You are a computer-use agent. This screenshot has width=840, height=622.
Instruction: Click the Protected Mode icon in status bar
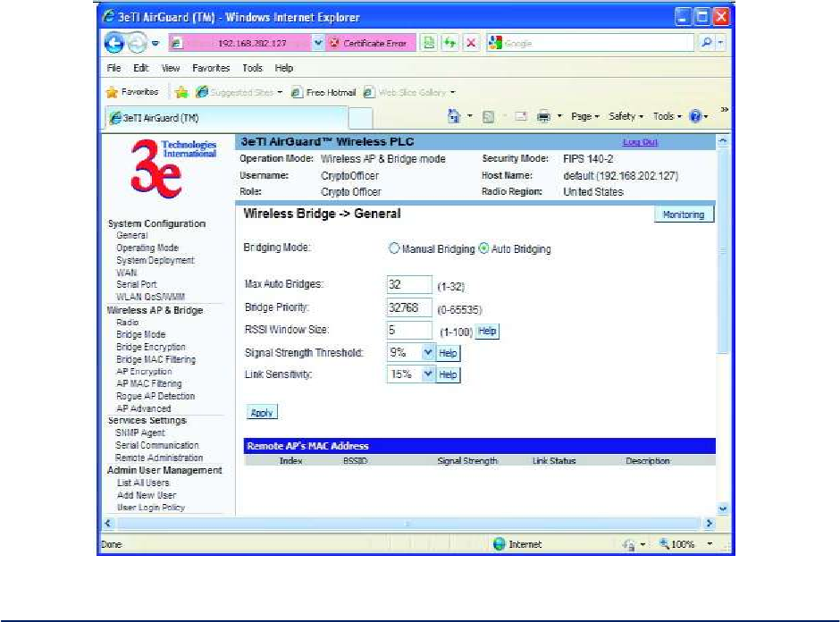629,544
